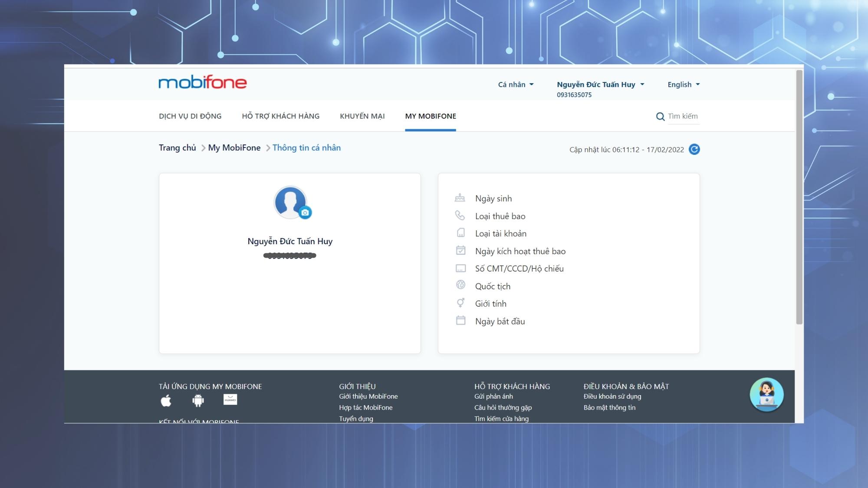
Task: Click Thông tin cá nhân breadcrumb
Action: click(x=306, y=147)
